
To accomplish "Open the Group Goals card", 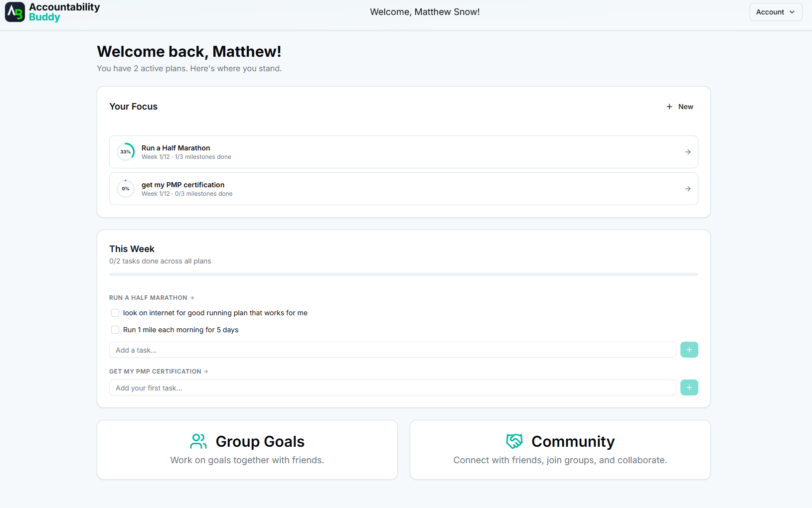I will click(x=247, y=449).
